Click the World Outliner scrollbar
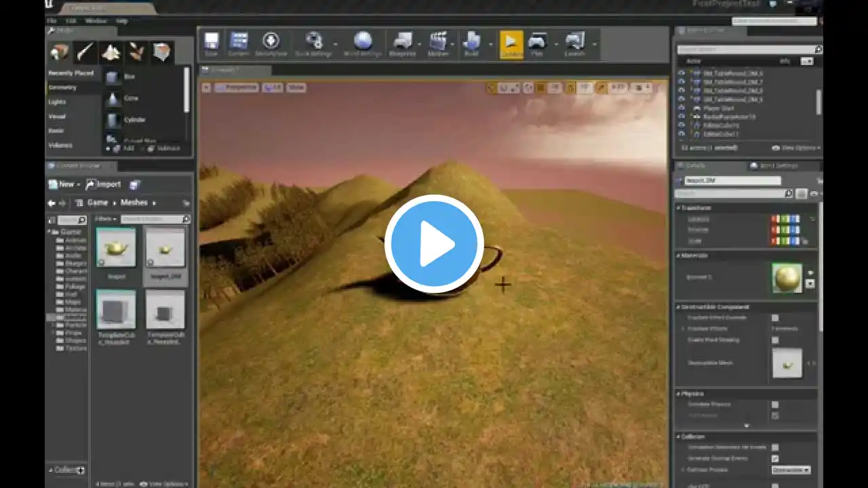Screen dimensions: 868x488 (x=818, y=102)
